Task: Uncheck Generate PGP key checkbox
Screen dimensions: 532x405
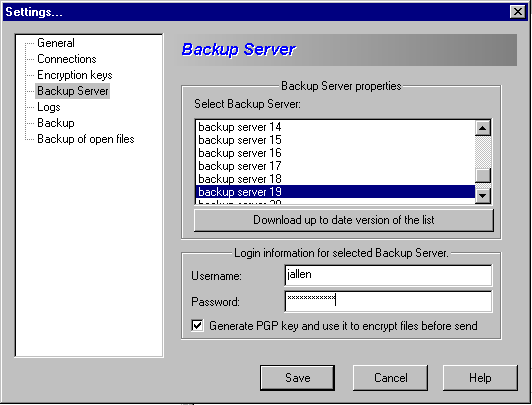Action: (197, 326)
